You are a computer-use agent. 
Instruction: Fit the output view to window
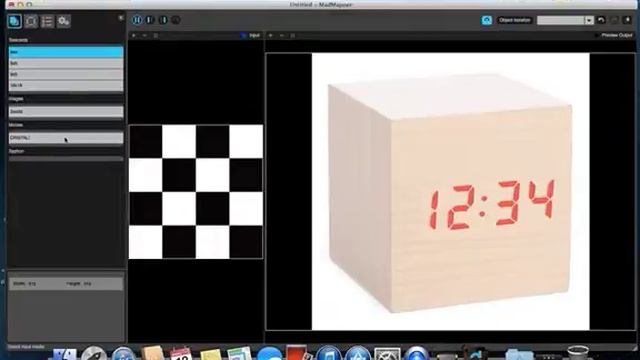293,36
